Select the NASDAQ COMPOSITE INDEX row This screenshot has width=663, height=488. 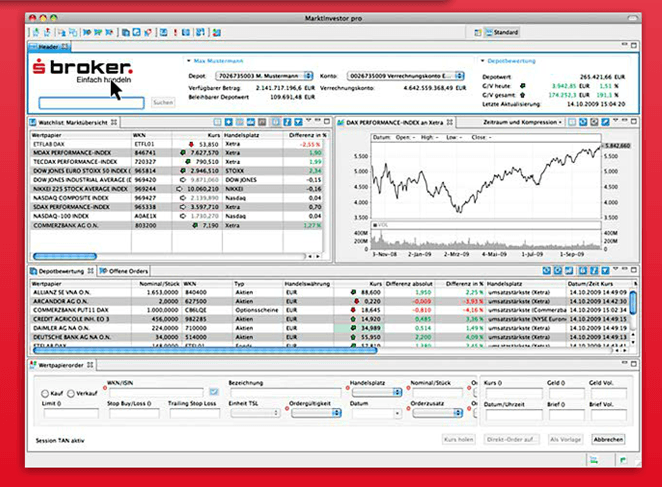pyautogui.click(x=177, y=198)
